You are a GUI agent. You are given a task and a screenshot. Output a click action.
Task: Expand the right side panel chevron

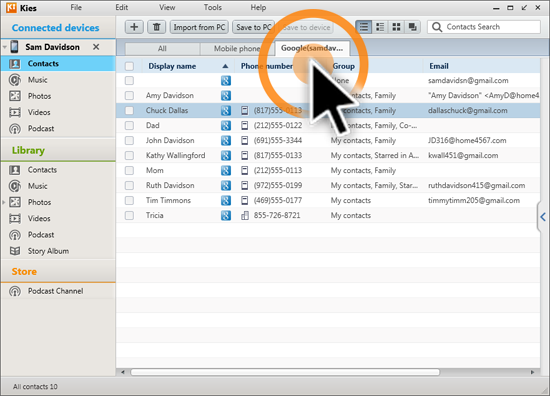coord(543,217)
